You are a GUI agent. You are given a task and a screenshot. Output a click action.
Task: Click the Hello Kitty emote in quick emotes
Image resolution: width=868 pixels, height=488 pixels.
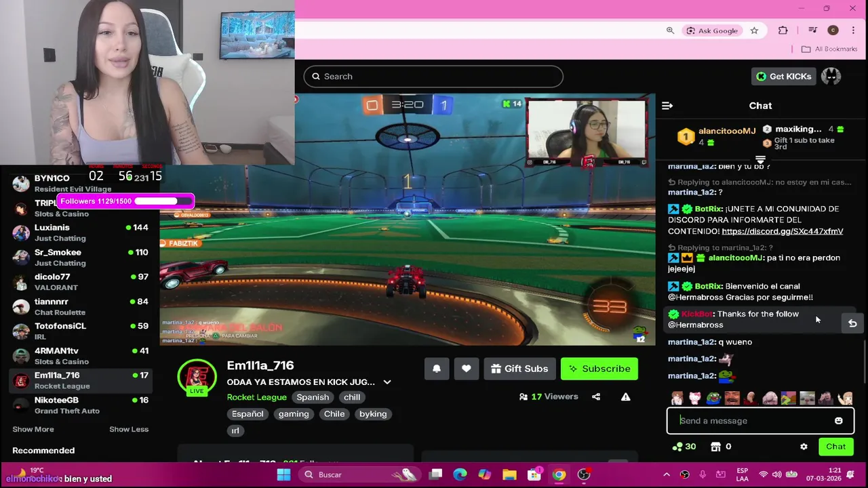694,398
